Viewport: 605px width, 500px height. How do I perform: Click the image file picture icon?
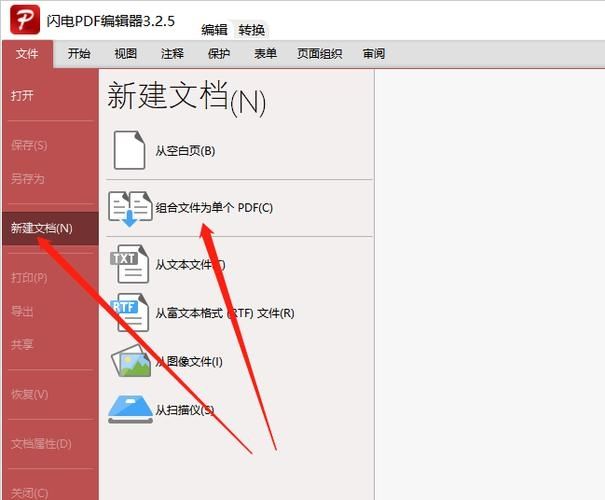[131, 361]
